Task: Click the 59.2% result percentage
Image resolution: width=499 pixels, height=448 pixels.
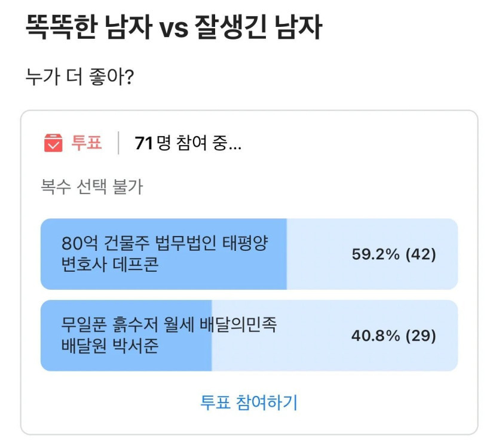Action: tap(376, 254)
